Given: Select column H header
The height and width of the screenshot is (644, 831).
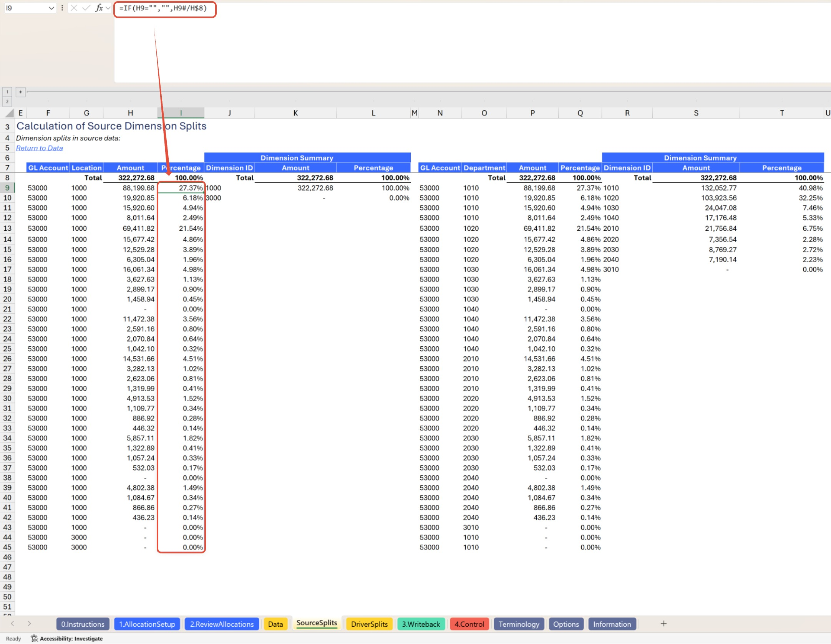Looking at the screenshot, I should [x=130, y=113].
